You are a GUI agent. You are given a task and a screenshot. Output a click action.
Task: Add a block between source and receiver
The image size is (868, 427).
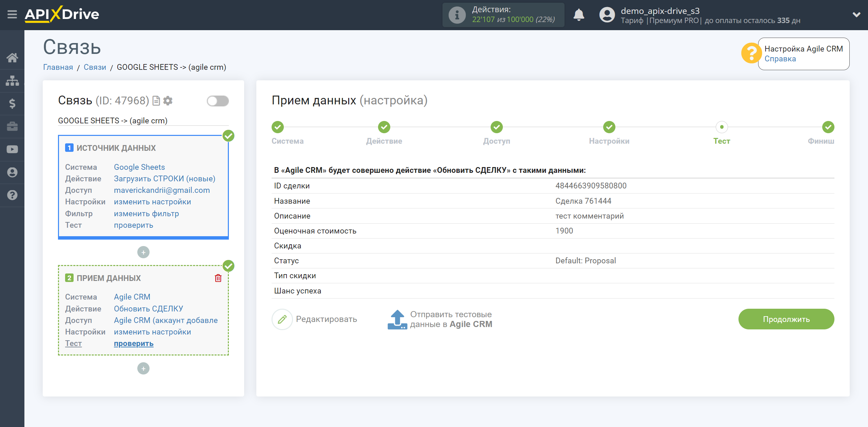143,252
